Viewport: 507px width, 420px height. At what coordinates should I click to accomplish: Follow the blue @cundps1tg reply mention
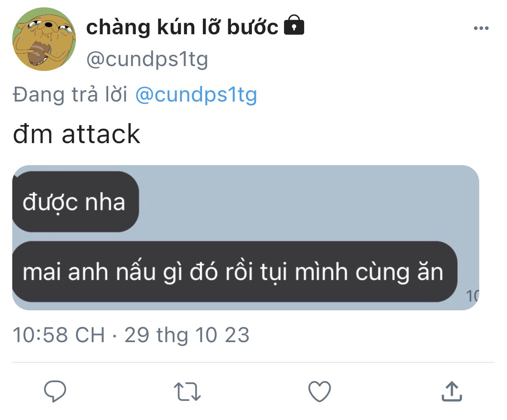(196, 95)
